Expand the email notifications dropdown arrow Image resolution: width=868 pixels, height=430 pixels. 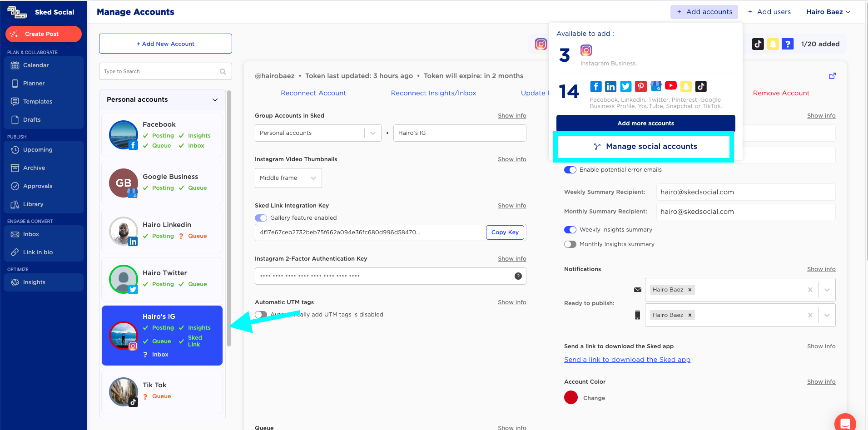point(827,290)
